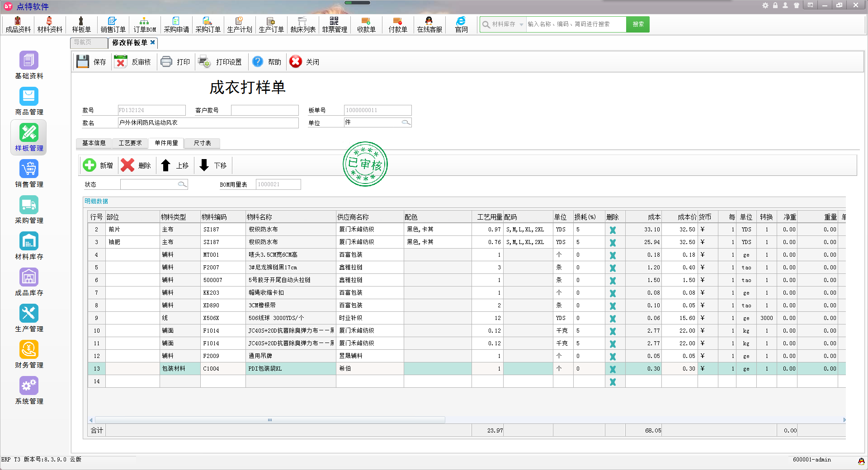868x470 pixels.
Task: Open 生产计划 toolbar icon
Action: point(240,24)
